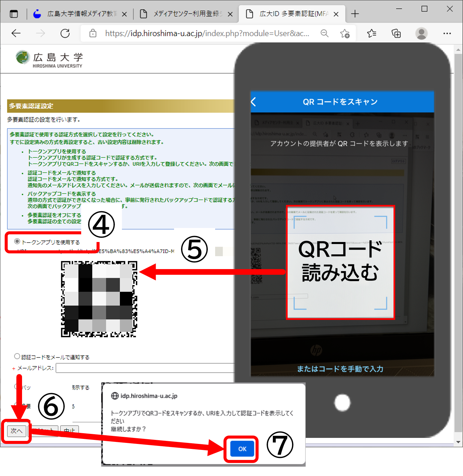Close the 広島大学情報メディア教育 tab
Screen dimensions: 463x476
(x=124, y=14)
